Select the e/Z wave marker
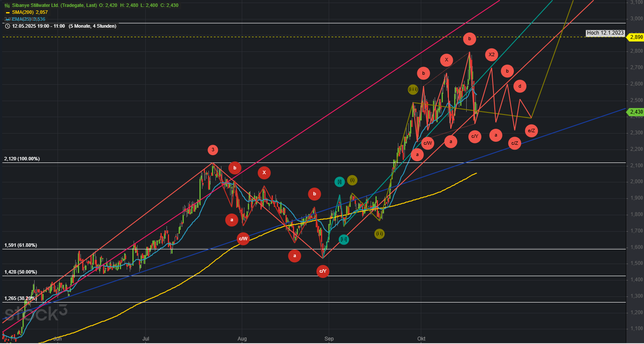The image size is (644, 344). pos(532,131)
